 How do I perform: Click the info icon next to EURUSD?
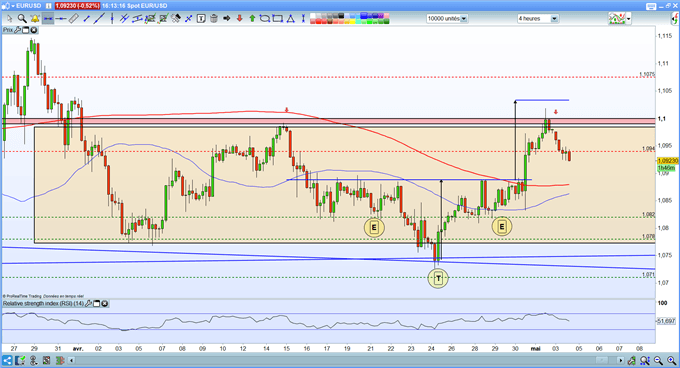tap(49, 6)
